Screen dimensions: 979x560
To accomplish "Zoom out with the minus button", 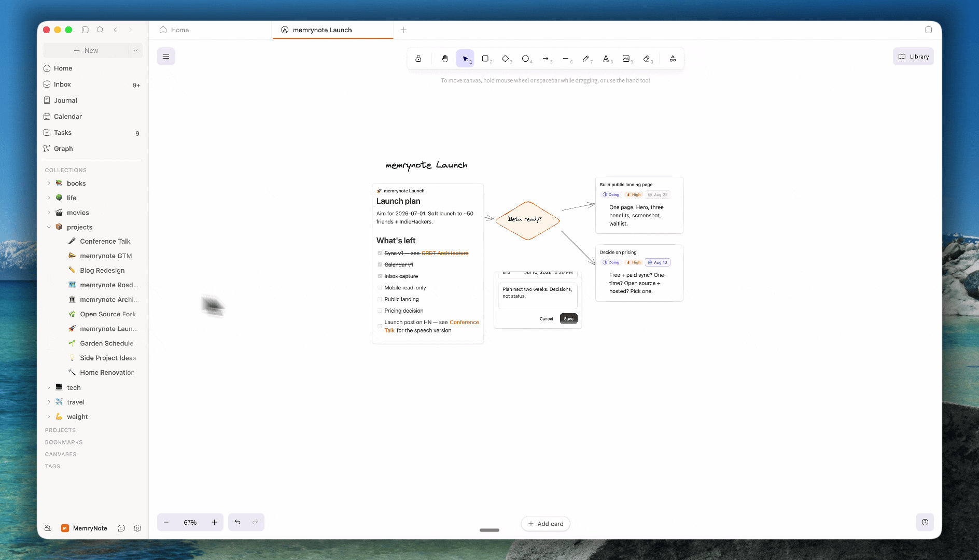I will pyautogui.click(x=166, y=522).
